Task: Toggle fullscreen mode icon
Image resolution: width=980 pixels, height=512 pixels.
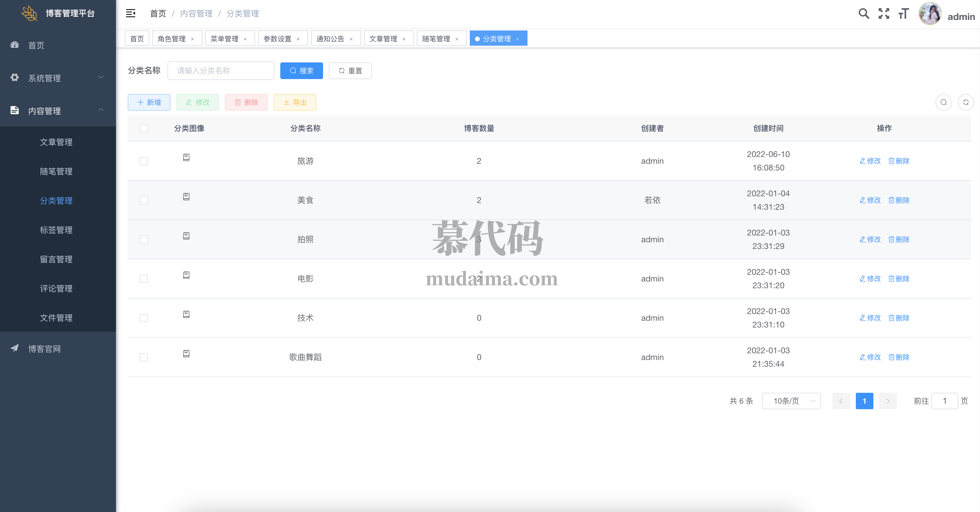Action: 884,14
